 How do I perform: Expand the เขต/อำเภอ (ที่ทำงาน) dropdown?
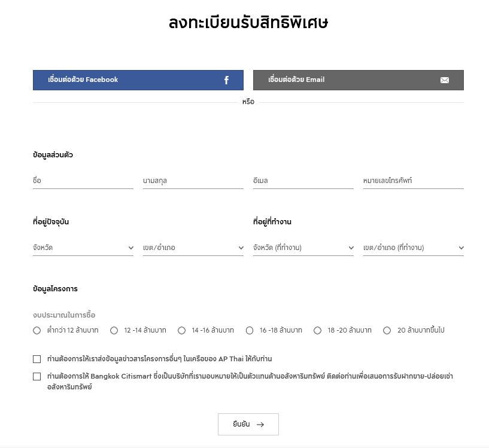click(x=414, y=248)
